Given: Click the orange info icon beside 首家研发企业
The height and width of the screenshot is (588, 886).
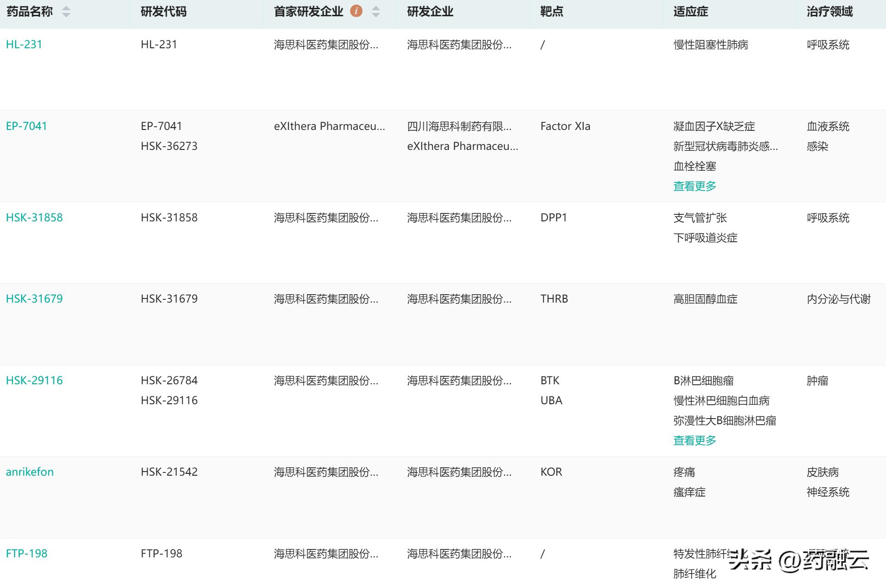Looking at the screenshot, I should tap(356, 11).
